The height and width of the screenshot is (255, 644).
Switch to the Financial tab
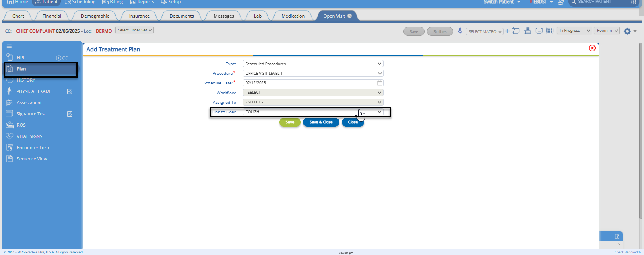point(52,16)
